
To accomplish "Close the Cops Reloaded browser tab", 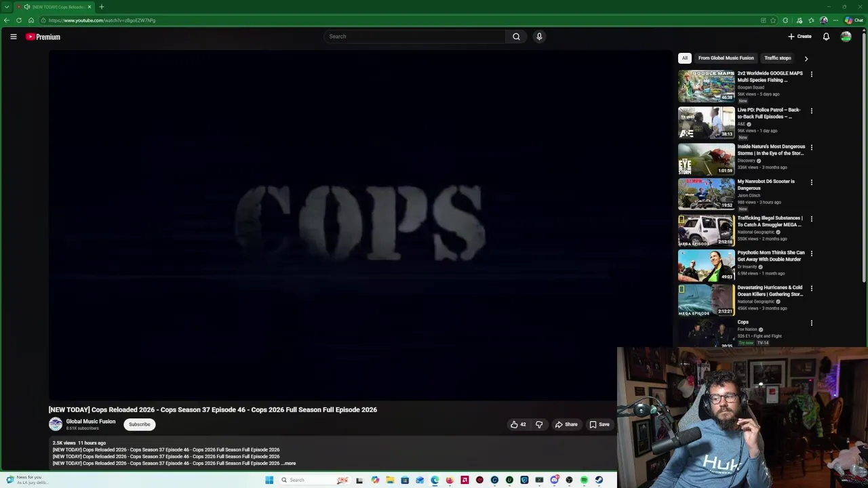I will point(89,7).
